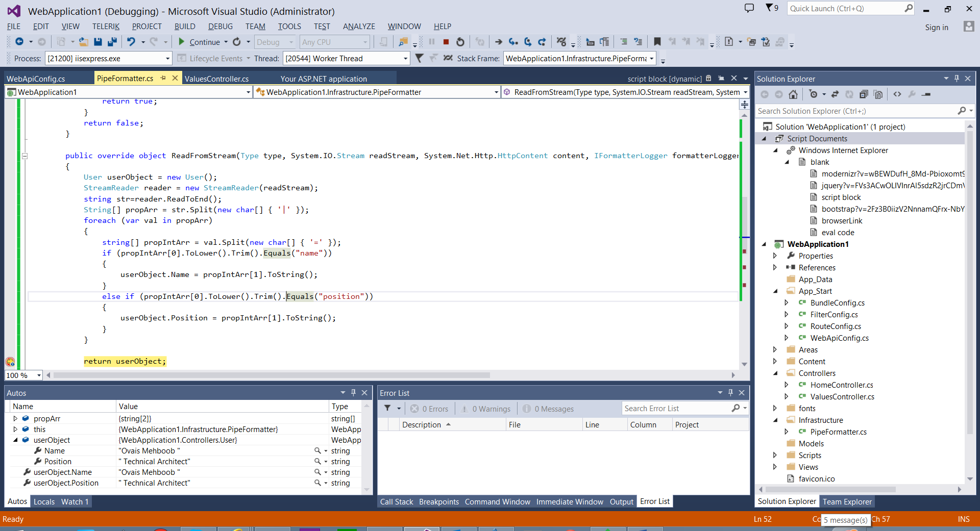This screenshot has height=531, width=980.
Task: Switch to Team Explorer tab
Action: point(847,501)
